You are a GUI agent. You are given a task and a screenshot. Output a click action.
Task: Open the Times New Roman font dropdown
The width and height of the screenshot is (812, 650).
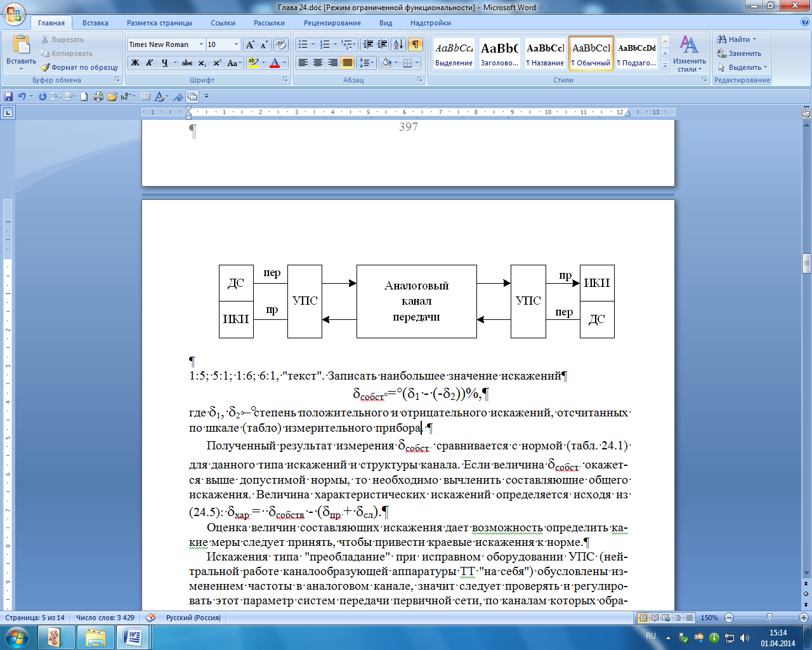[201, 44]
